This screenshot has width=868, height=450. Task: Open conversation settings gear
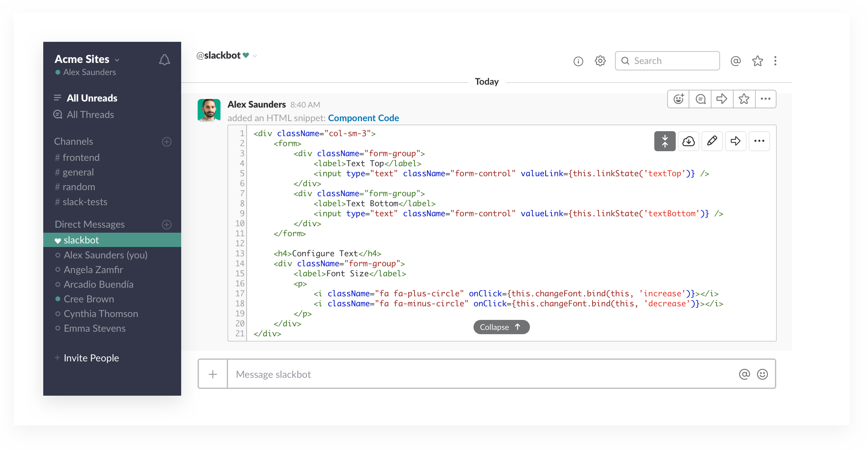point(600,61)
